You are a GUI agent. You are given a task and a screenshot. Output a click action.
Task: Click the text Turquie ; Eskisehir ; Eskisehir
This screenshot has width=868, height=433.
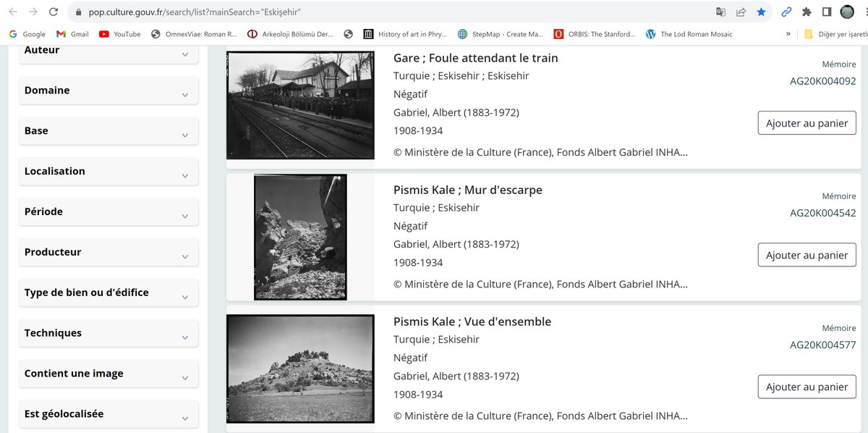click(461, 76)
